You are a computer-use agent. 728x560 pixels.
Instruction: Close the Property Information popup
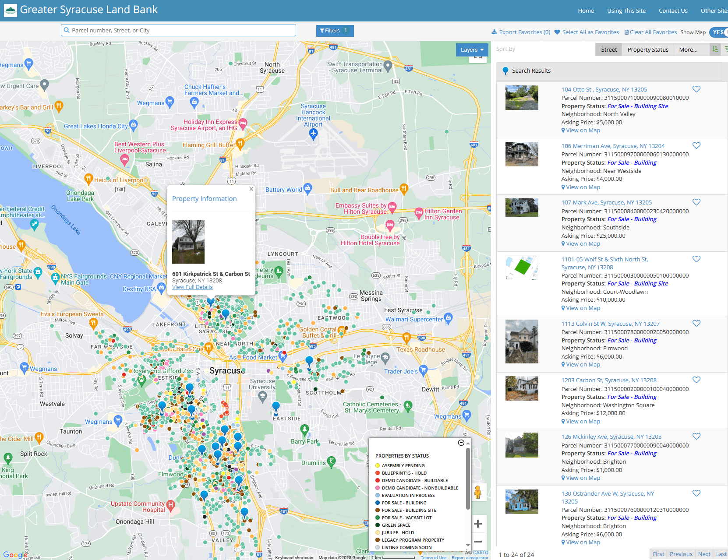click(251, 189)
